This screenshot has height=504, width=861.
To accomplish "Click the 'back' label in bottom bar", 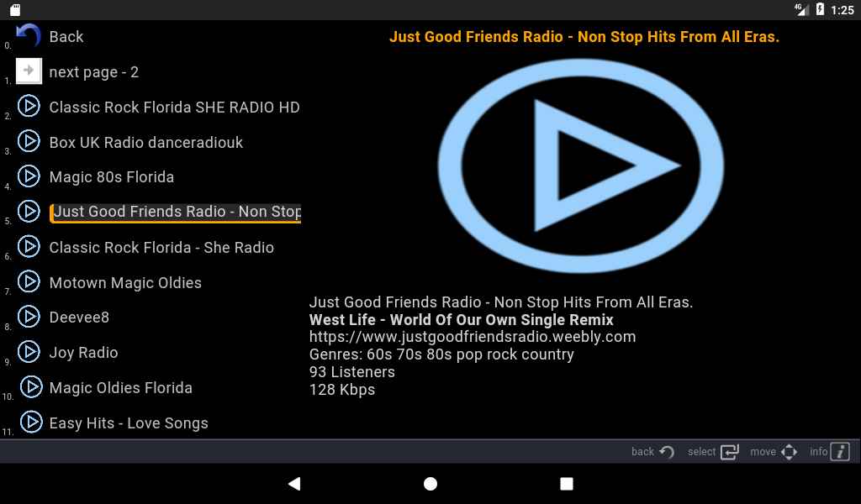I will point(642,451).
